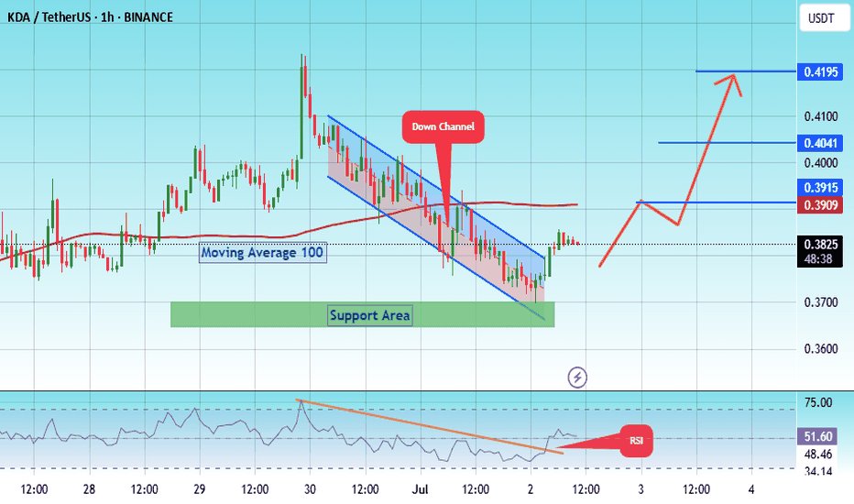Screen dimensions: 854x504
Task: Click the 75.00 RSI scale value
Action: click(x=818, y=402)
